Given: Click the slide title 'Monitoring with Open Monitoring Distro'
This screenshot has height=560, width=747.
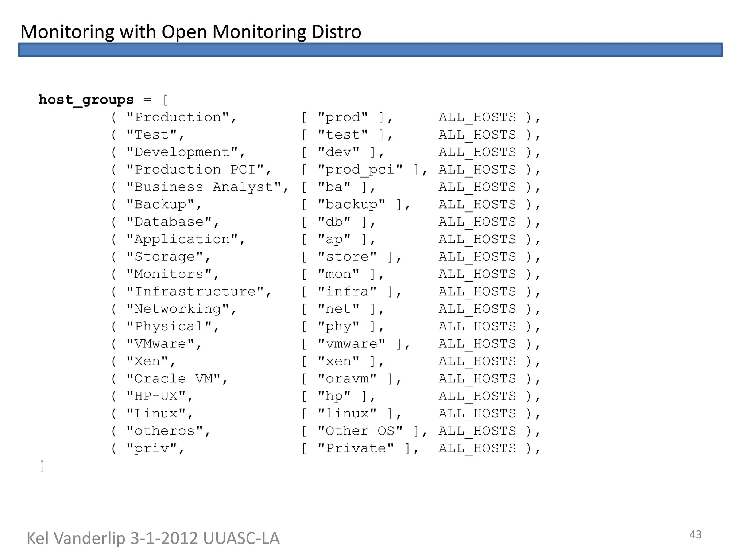Looking at the screenshot, I should coord(191,32).
